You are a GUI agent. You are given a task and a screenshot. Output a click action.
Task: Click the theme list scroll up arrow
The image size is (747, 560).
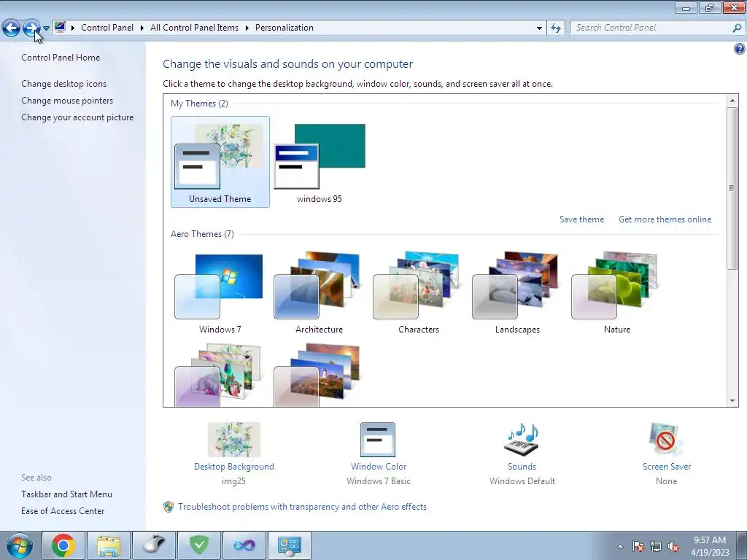point(732,101)
